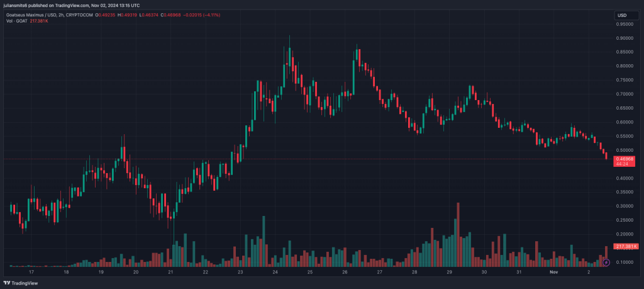Click the Vol · GOAT indicator label
This screenshot has width=644, height=289.
[16, 21]
